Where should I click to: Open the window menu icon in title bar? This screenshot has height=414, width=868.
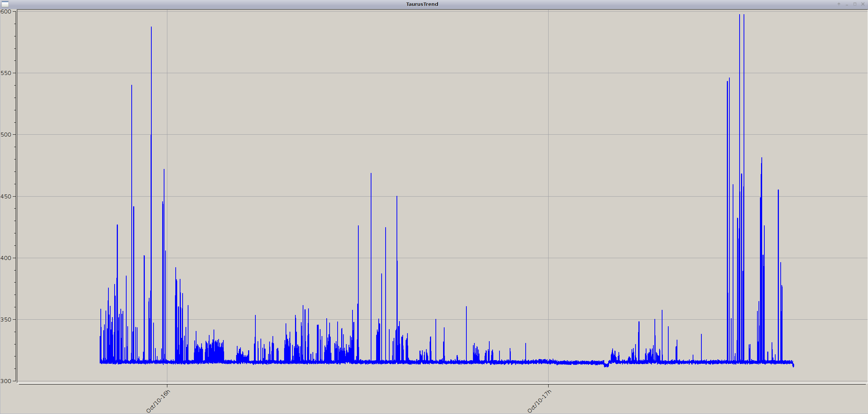coord(5,4)
